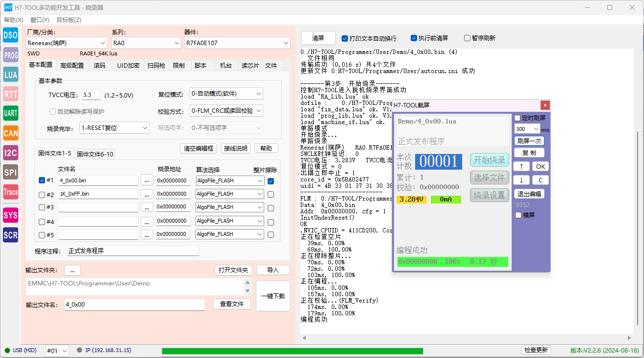Browse file for firmware row #4

click(x=147, y=221)
